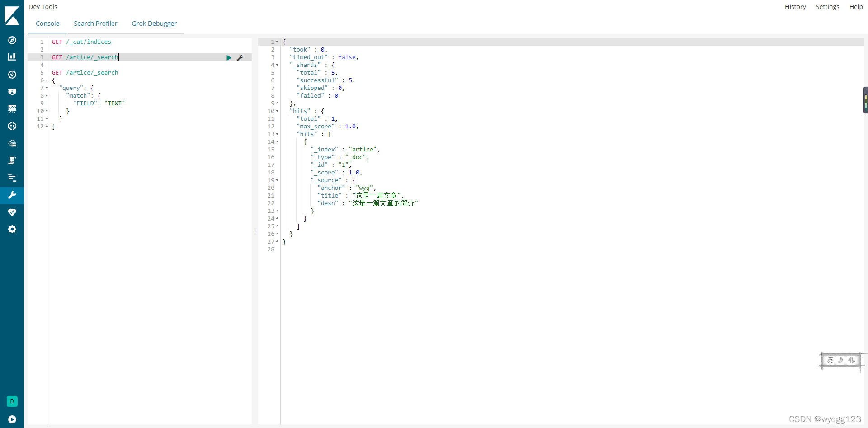Screen dimensions: 868x428
Task: Open Monitoring via the heartbeat icon
Action: (12, 212)
